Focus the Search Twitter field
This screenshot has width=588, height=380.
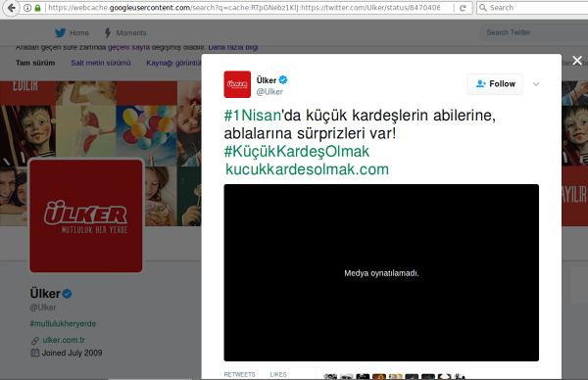(534, 32)
